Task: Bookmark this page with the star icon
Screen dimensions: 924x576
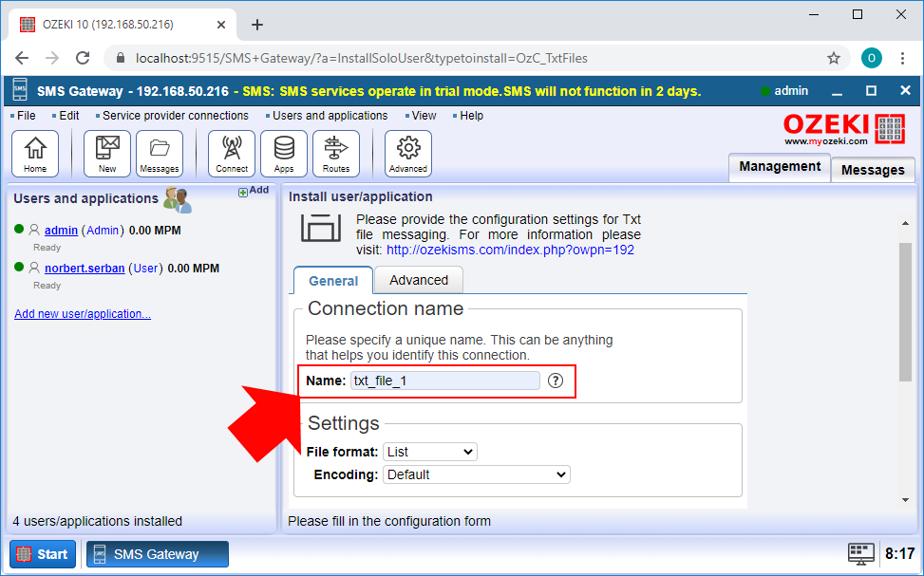Action: coord(833,58)
